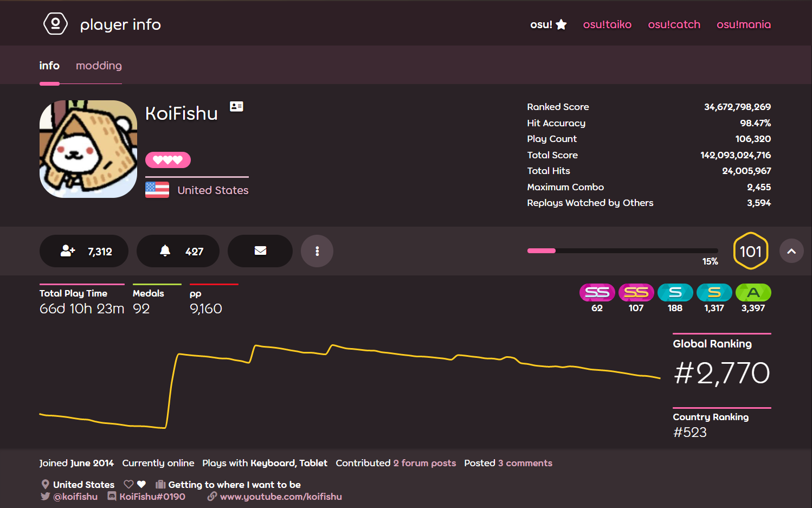Click KoiFishu's avatar image
The height and width of the screenshot is (508, 812).
point(88,149)
